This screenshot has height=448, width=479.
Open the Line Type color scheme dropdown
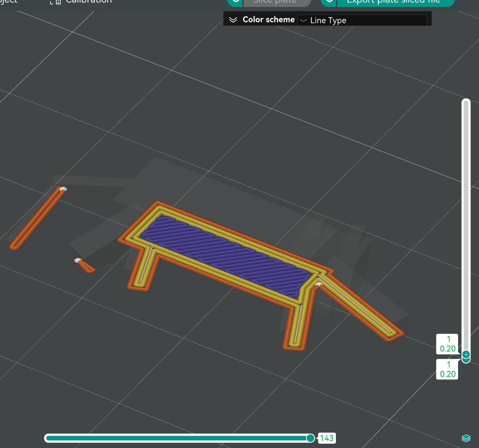click(x=362, y=20)
